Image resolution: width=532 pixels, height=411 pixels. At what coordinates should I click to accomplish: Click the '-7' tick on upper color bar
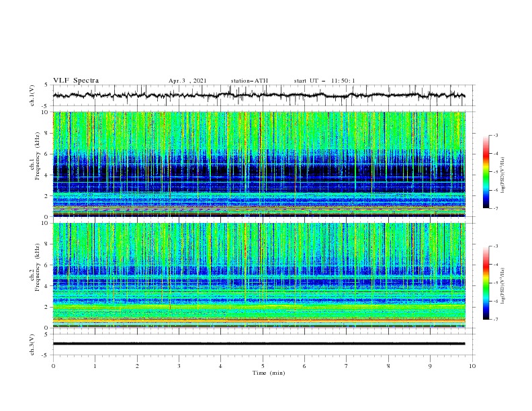pyautogui.click(x=496, y=208)
